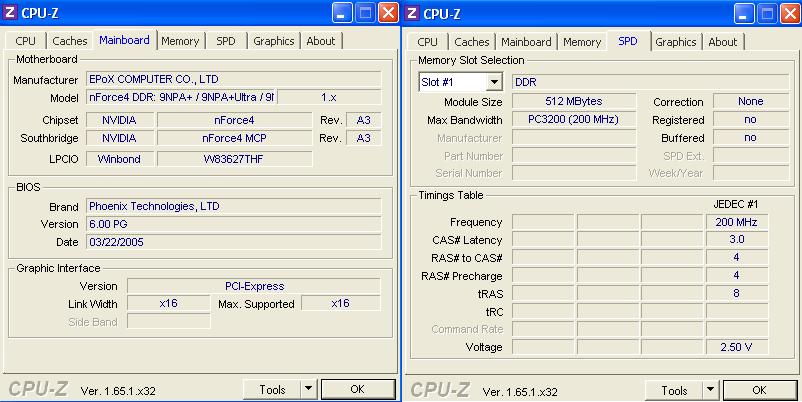Screen dimensions: 802x402
Task: Click OK button in left CPU-Z window
Action: (358, 390)
